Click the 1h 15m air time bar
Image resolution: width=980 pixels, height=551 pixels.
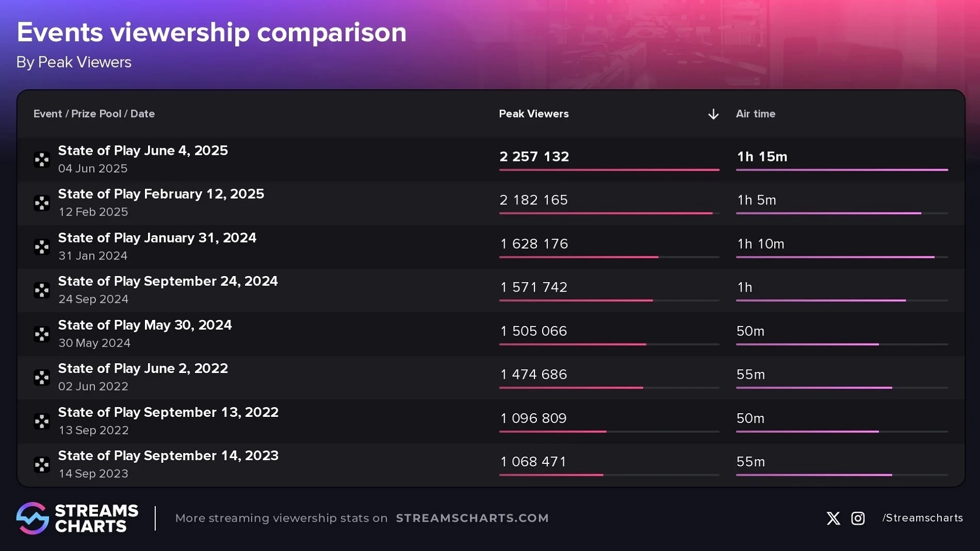[841, 169]
